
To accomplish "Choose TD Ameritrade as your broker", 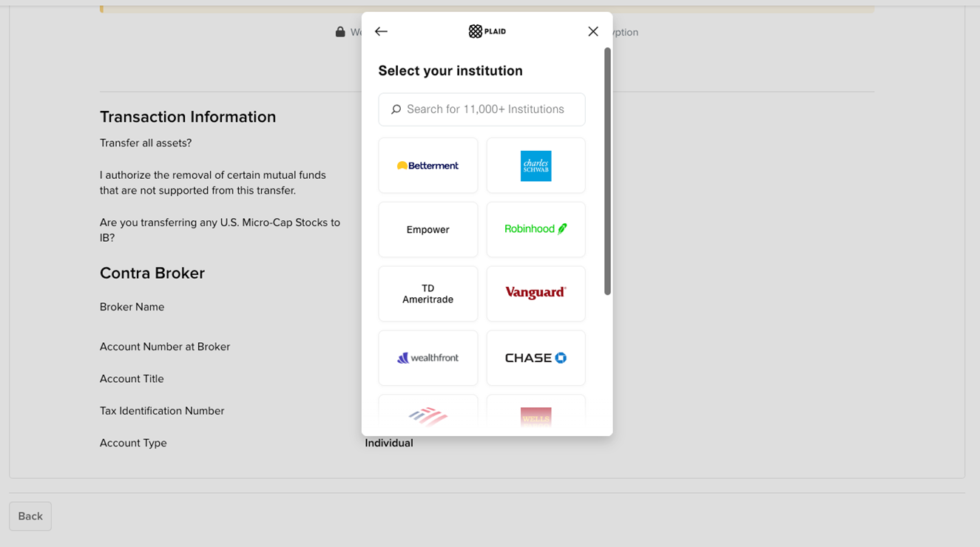I will (428, 293).
